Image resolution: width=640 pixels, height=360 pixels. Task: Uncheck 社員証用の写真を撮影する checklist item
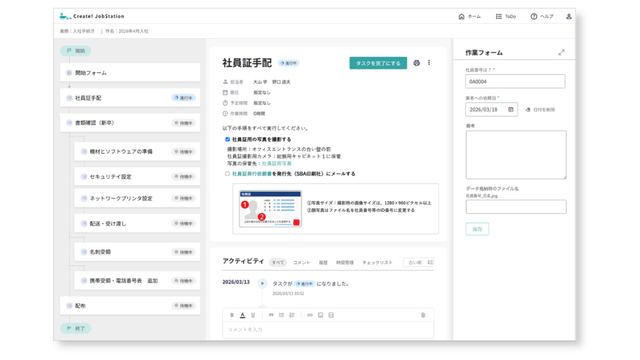227,139
